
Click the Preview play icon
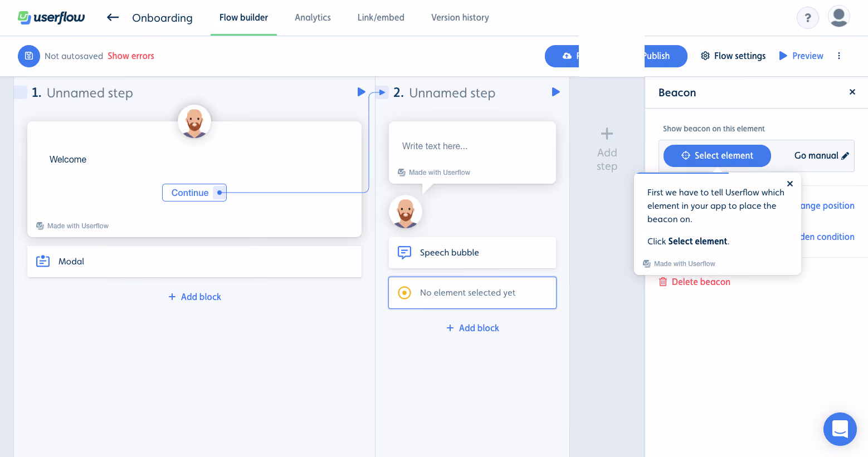pos(783,56)
